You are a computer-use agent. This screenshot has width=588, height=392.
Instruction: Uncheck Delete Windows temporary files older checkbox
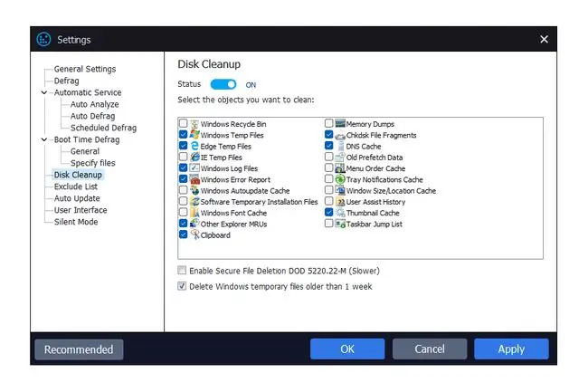tap(182, 286)
